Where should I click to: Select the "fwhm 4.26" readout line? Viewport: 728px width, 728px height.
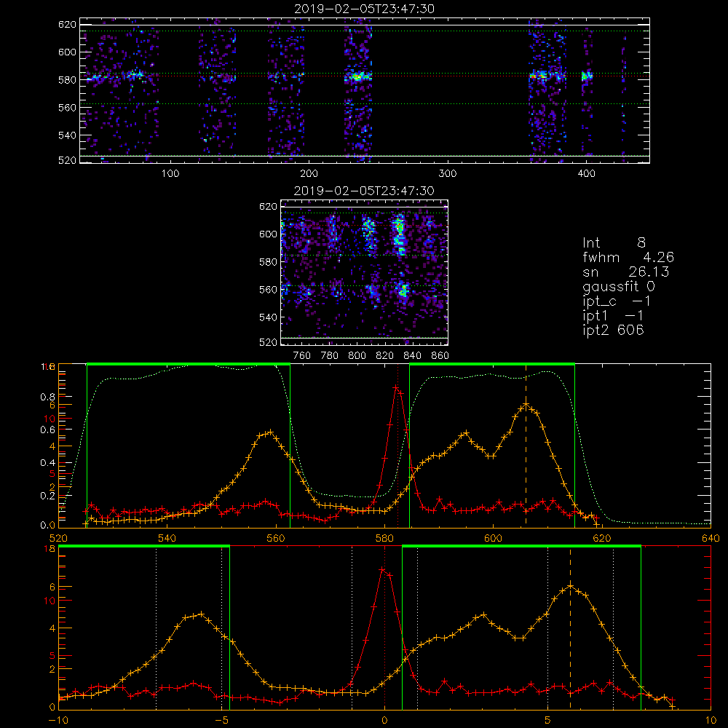click(628, 257)
